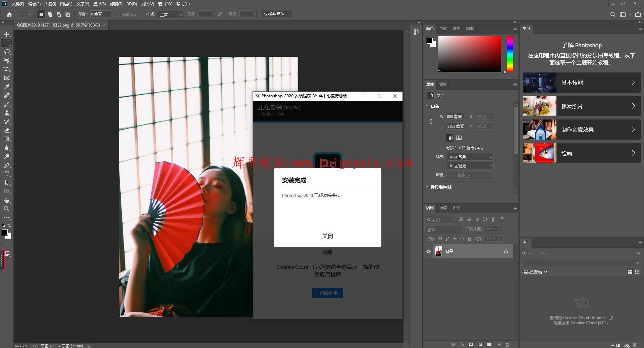
Task: Click the canvas width W input field
Action: pyautogui.click(x=455, y=116)
